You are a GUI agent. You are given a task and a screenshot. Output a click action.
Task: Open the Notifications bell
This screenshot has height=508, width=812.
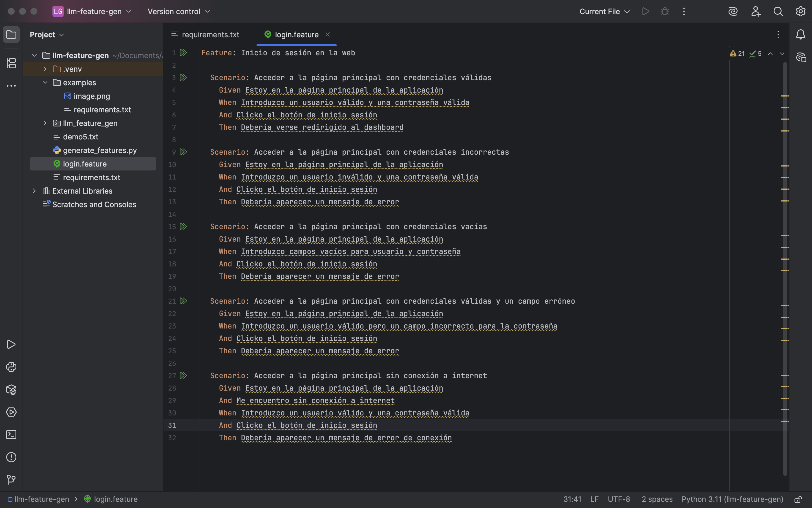(x=801, y=34)
